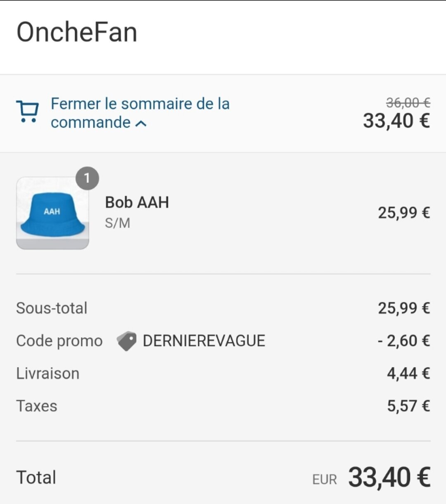
Task: Open the Bob AAH hat thumbnail
Action: [52, 213]
